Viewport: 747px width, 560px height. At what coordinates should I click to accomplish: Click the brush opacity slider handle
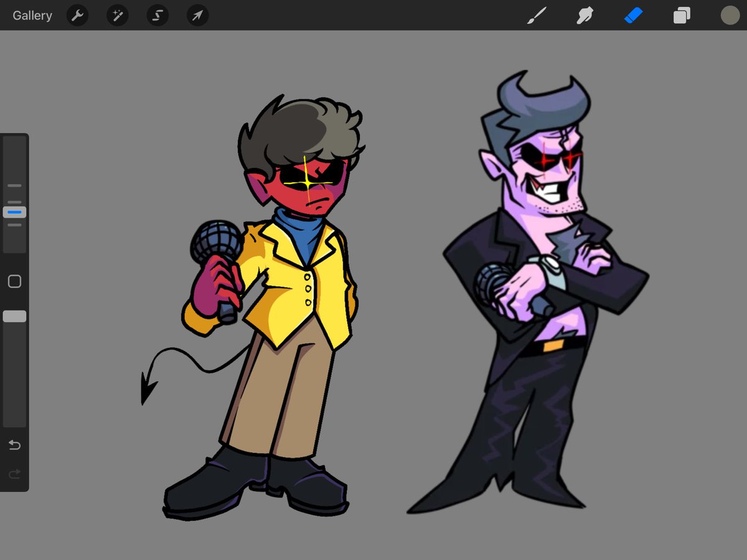click(14, 316)
